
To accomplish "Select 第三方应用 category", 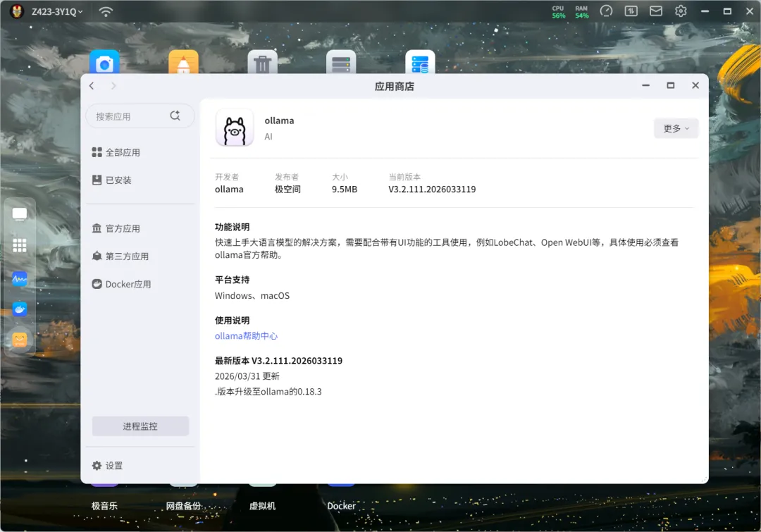I will point(120,256).
